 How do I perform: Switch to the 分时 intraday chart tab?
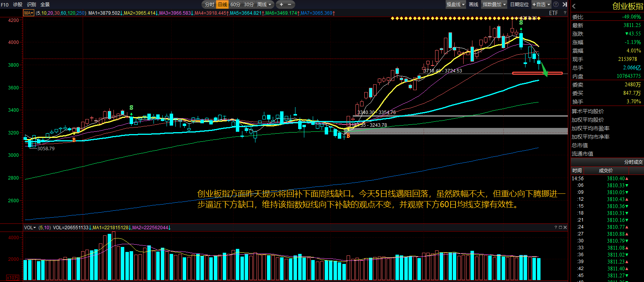pos(209,5)
